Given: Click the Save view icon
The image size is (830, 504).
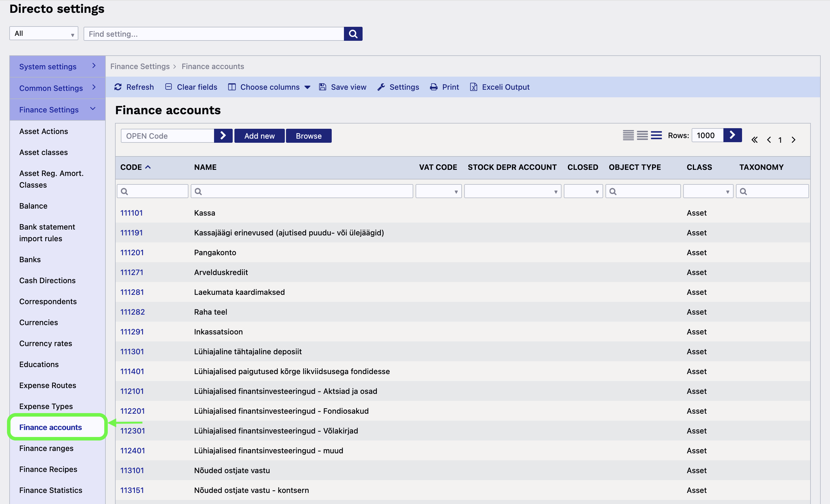Looking at the screenshot, I should [x=323, y=87].
